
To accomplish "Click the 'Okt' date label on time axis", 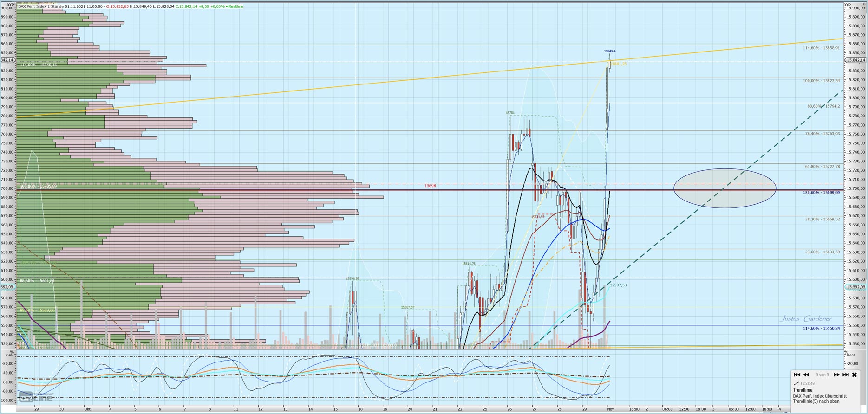I will point(87,409).
